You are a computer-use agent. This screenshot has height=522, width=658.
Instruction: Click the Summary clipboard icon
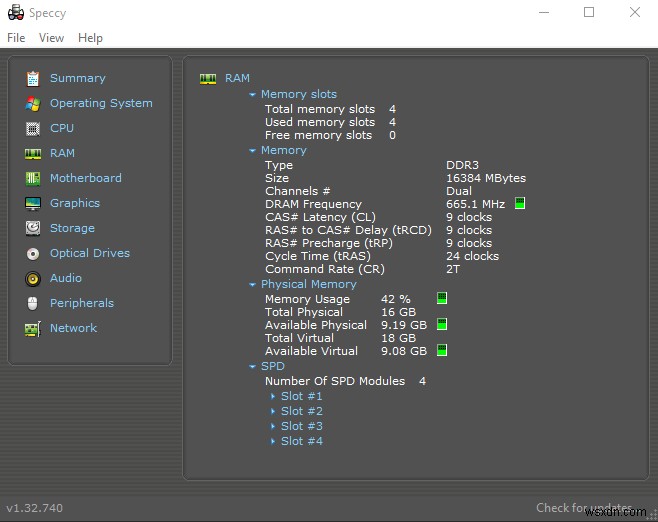[33, 78]
